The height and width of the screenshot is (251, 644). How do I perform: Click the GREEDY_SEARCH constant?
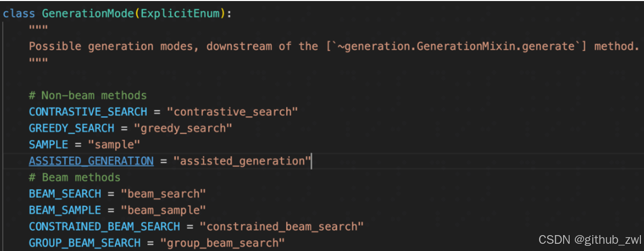pos(71,128)
